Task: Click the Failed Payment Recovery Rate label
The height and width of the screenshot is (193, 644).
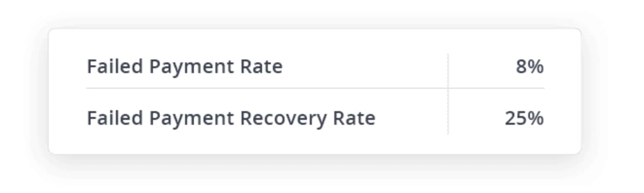Action: pos(231,118)
